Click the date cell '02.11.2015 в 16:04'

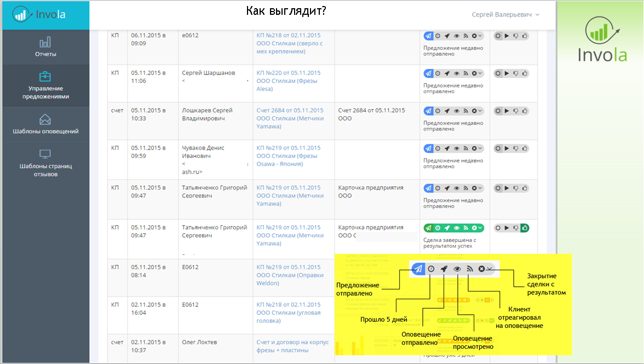(x=152, y=315)
